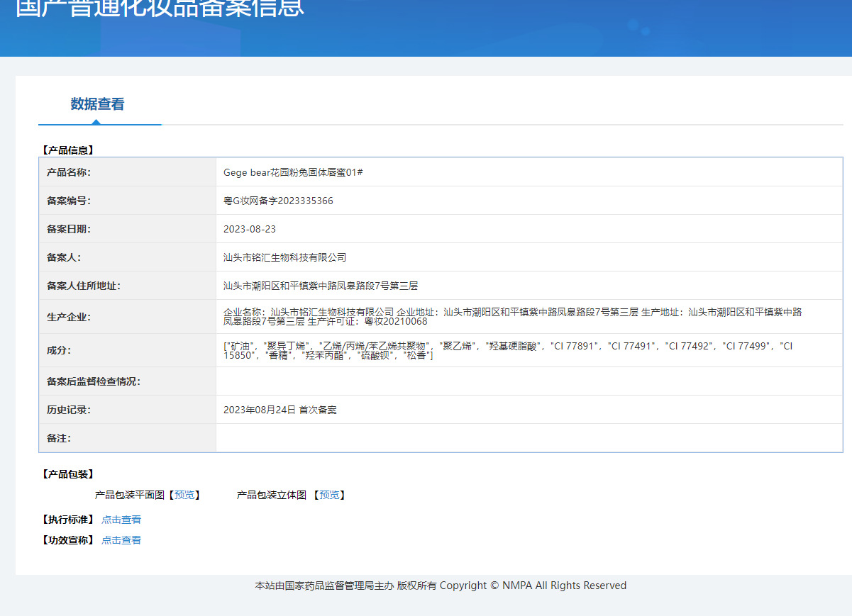The image size is (852, 616).
Task: Open 功效宣称 点击查看 link
Action: tap(121, 540)
